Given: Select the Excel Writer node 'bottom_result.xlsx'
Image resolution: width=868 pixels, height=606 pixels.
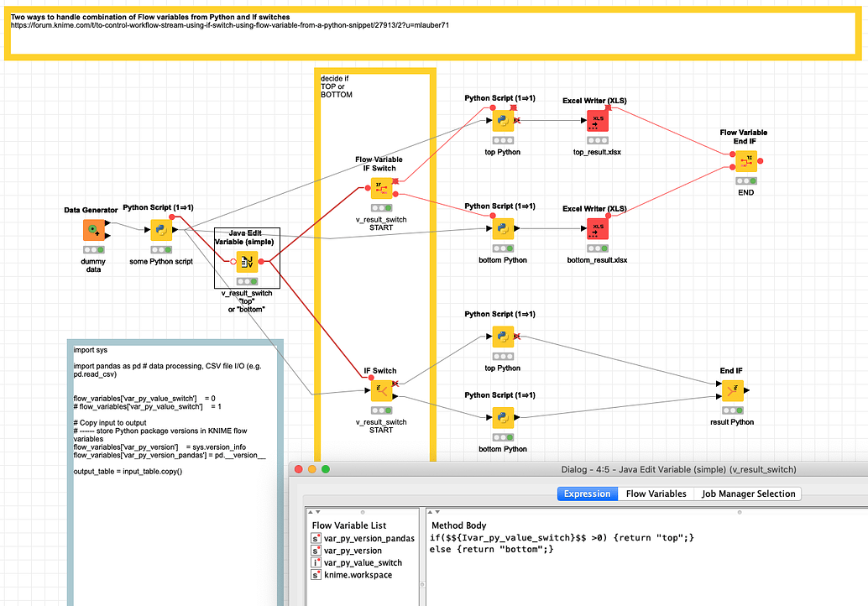Looking at the screenshot, I should point(597,227).
